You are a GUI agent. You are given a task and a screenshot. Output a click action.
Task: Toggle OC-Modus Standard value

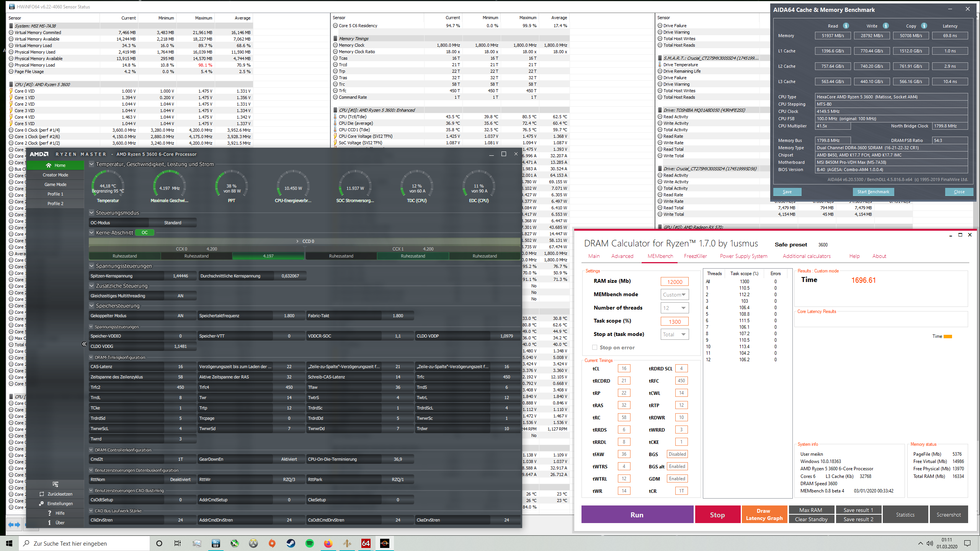[x=173, y=223]
